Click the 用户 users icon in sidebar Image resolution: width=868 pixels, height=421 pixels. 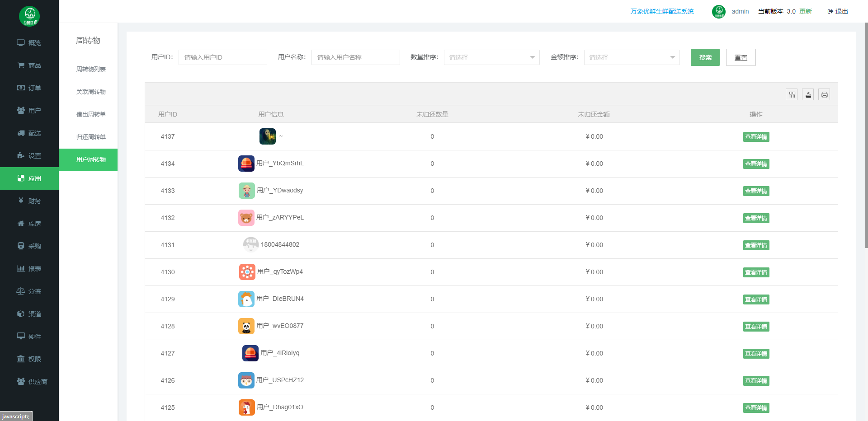coord(21,110)
